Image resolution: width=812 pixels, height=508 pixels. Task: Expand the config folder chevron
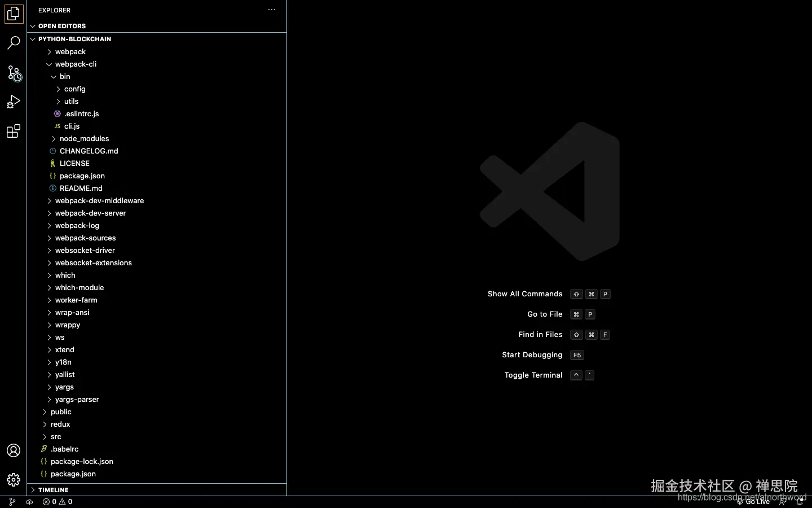click(58, 89)
